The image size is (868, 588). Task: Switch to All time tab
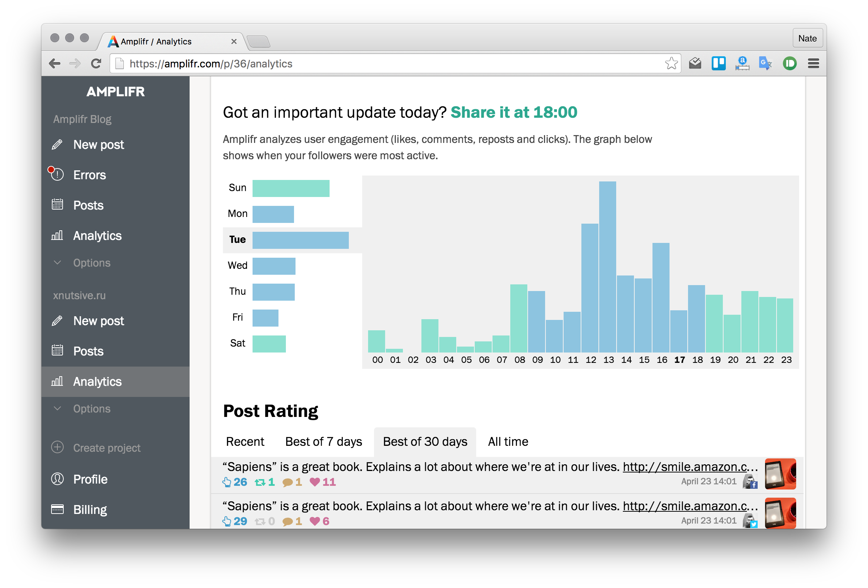coord(508,442)
